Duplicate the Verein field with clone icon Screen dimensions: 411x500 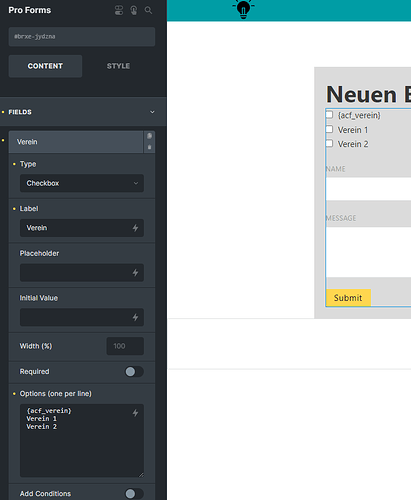(x=149, y=136)
